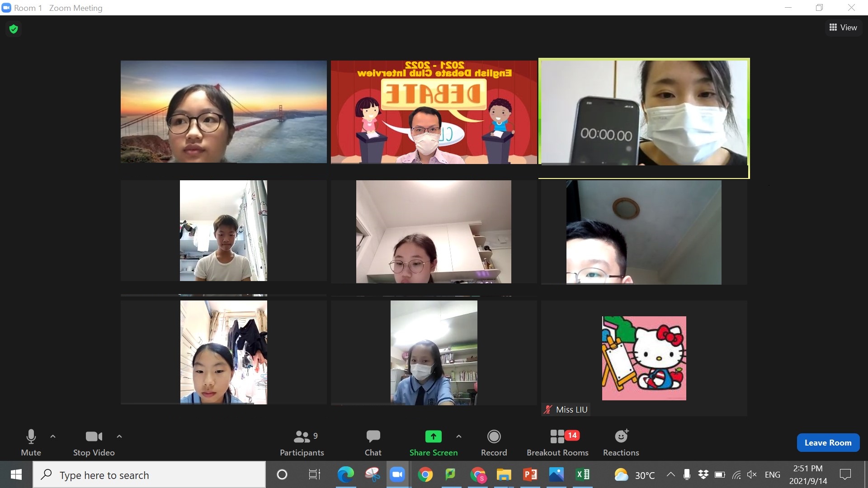Open the clock showing 2:51 PM
This screenshot has height=488, width=868.
click(808, 474)
